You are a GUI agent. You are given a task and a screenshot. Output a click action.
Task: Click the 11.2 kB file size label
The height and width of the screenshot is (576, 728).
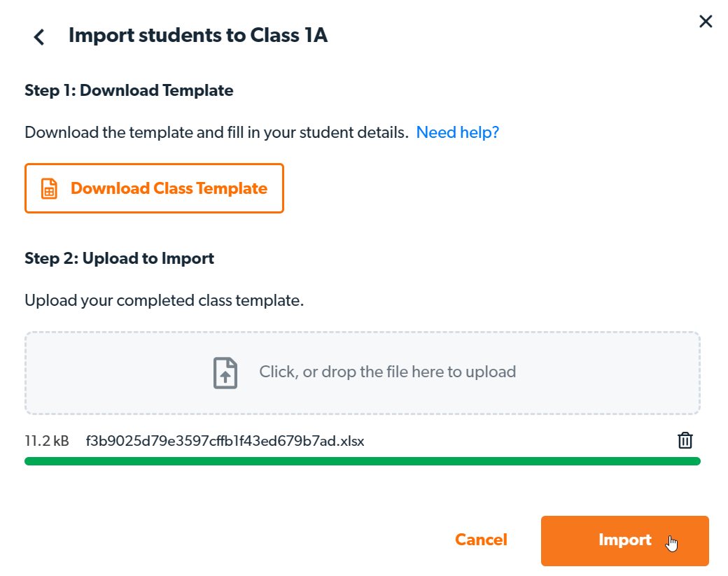click(47, 441)
